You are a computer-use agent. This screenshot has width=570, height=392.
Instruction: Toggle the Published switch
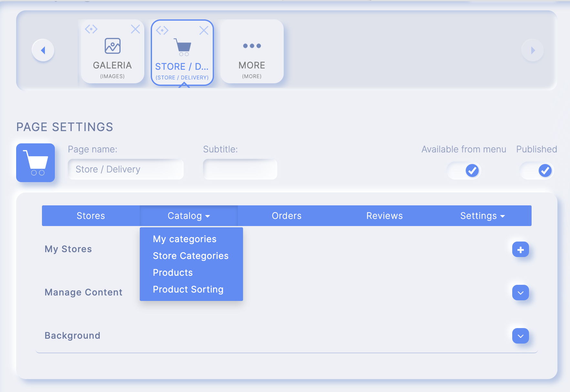[x=537, y=170]
